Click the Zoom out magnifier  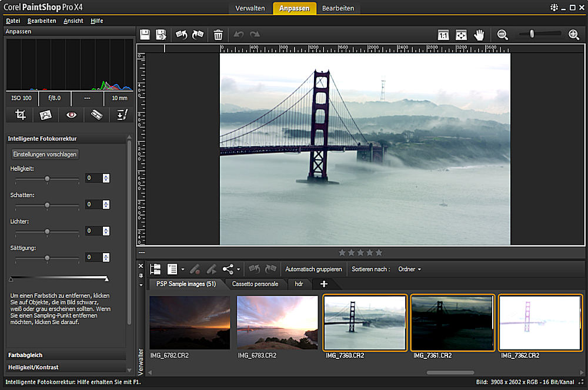[503, 35]
